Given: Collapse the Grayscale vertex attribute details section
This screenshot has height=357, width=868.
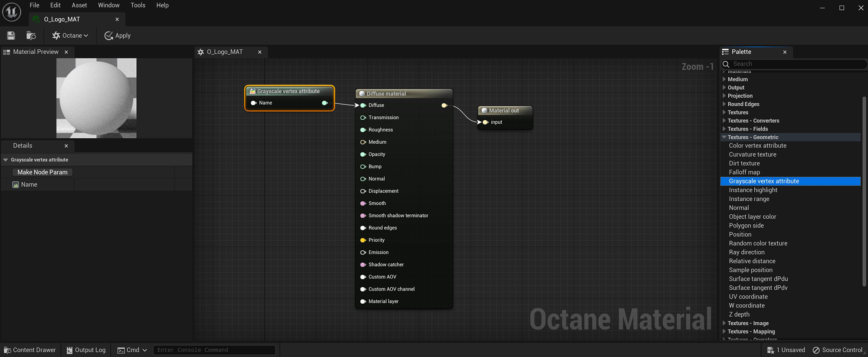Looking at the screenshot, I should click(x=6, y=160).
